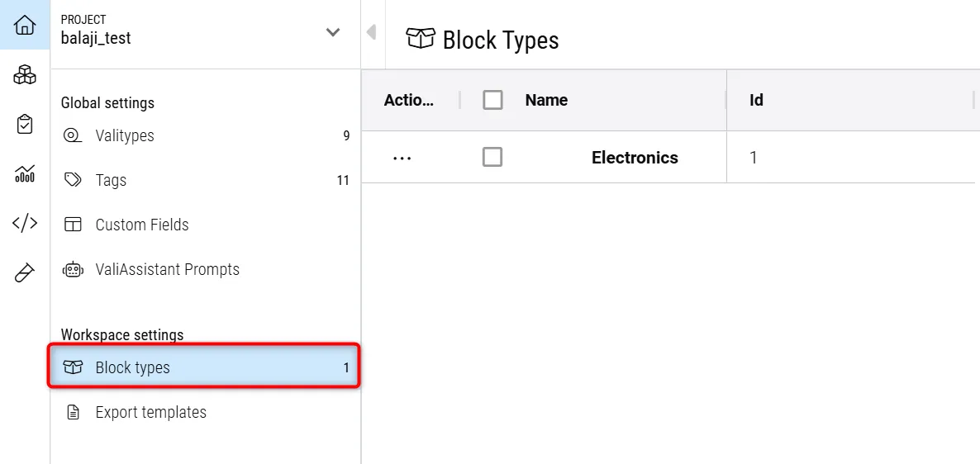Click the Block Types header box icon
The height and width of the screenshot is (464, 980).
click(420, 38)
